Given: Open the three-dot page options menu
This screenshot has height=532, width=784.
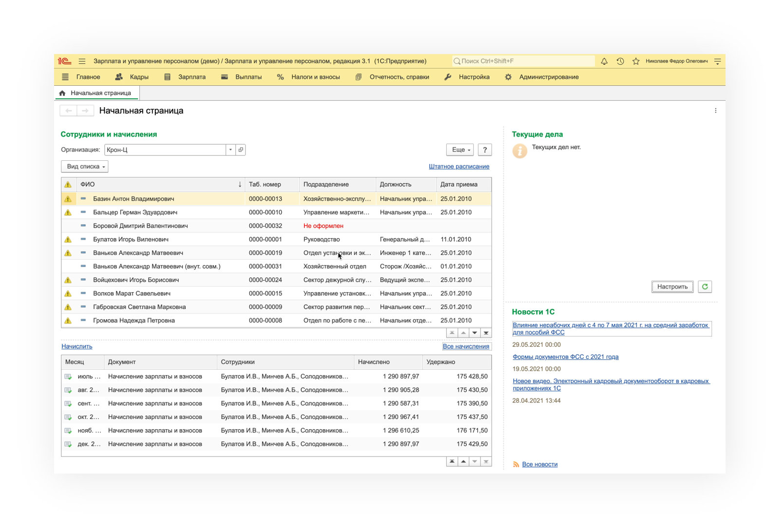Looking at the screenshot, I should click(715, 111).
